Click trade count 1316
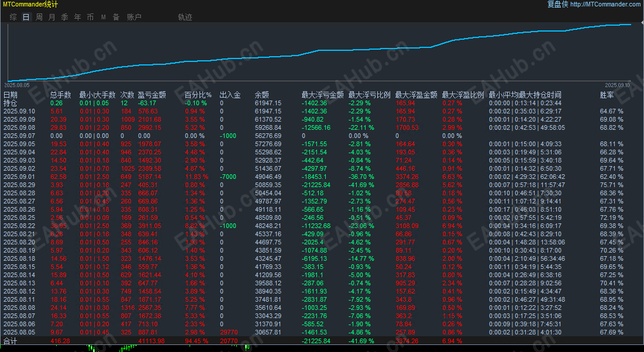644x352 pixels. [127, 308]
